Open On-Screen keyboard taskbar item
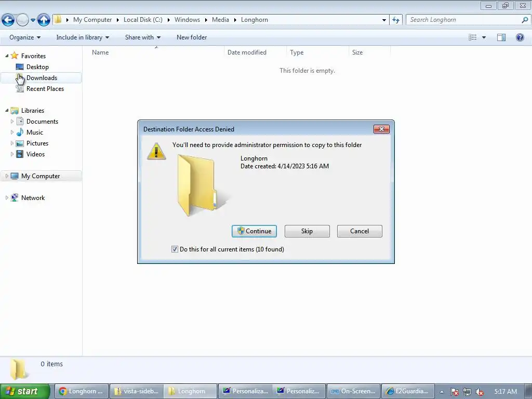This screenshot has height=399, width=532. [x=353, y=391]
